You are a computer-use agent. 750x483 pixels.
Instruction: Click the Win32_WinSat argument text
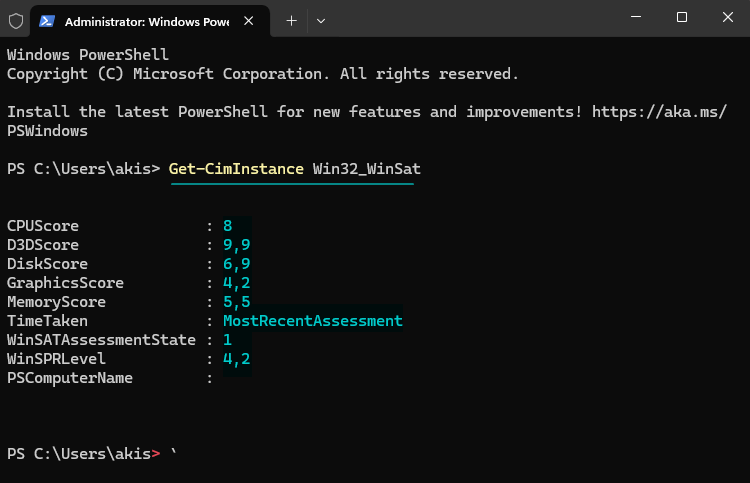[366, 169]
